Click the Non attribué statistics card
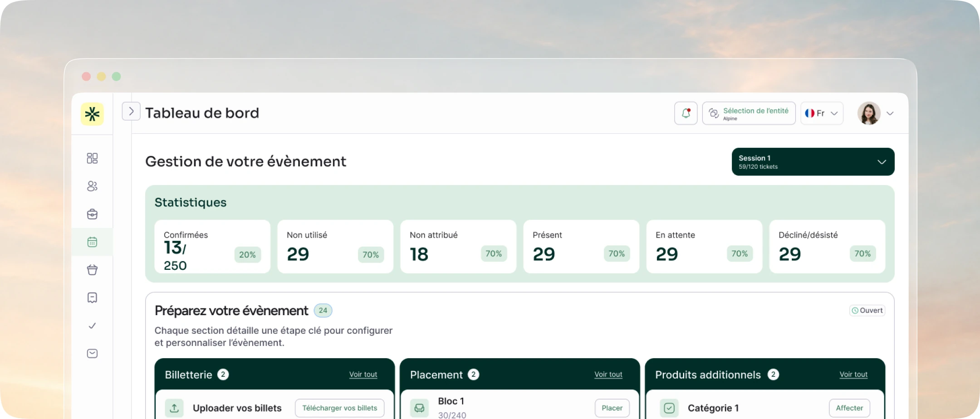 pyautogui.click(x=458, y=247)
